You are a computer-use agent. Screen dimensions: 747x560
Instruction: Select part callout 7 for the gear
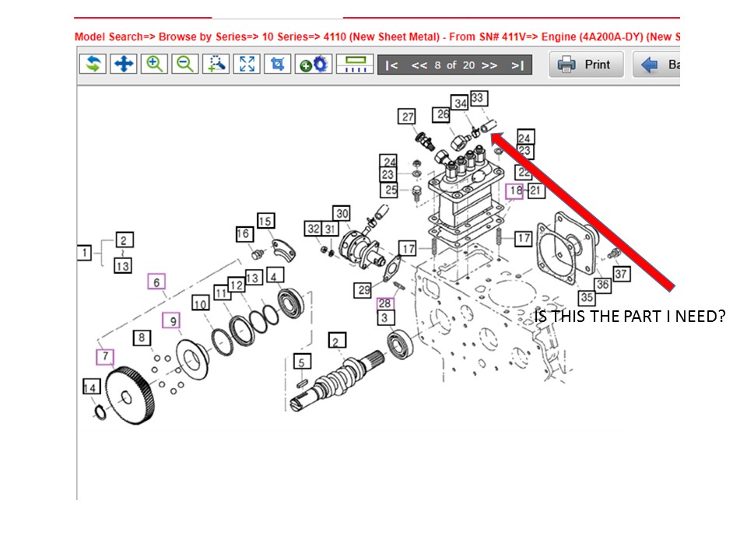coord(105,357)
